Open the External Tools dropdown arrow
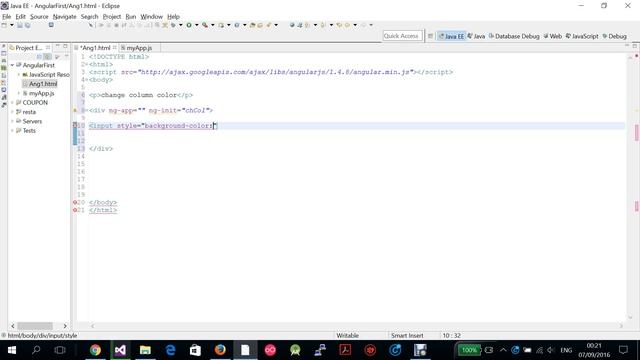Image resolution: width=640 pixels, height=360 pixels. [x=212, y=25]
